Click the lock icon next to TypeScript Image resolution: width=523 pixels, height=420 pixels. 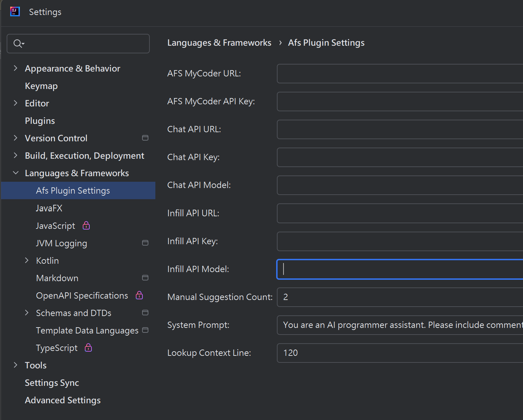(88, 348)
